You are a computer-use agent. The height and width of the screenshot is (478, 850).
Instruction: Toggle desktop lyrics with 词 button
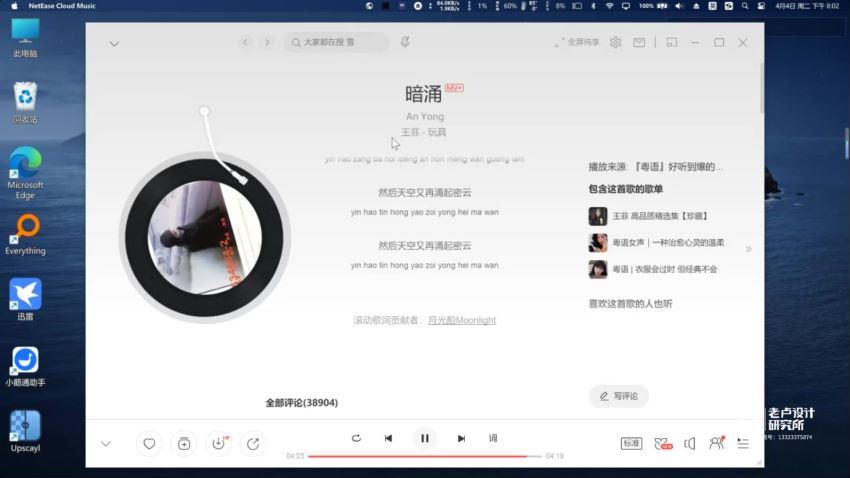(493, 438)
